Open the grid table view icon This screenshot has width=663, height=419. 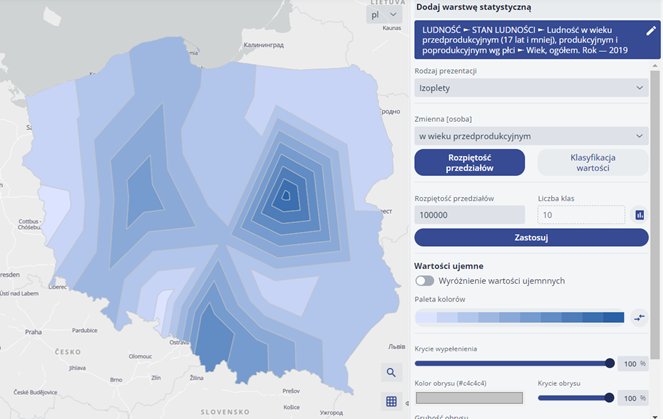click(391, 401)
